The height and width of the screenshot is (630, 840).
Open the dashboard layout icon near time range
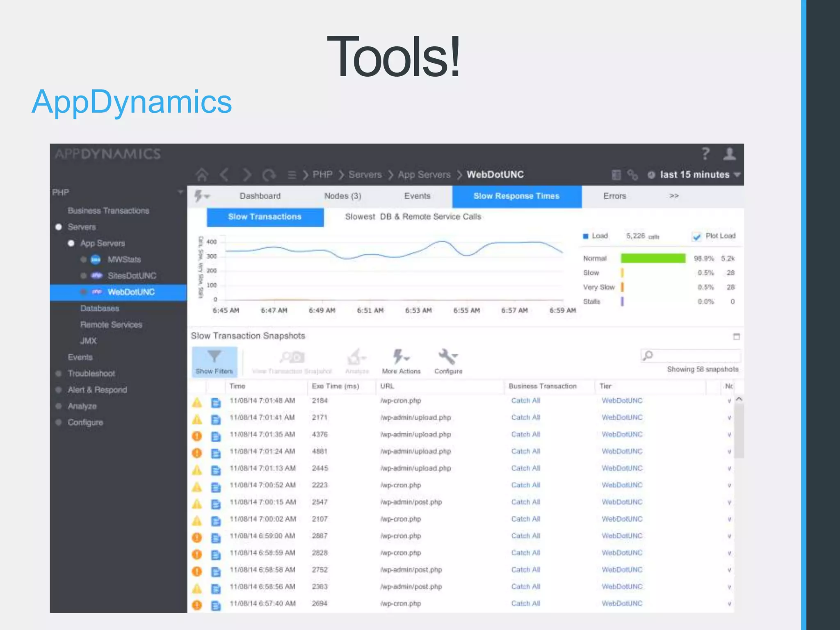pos(616,175)
